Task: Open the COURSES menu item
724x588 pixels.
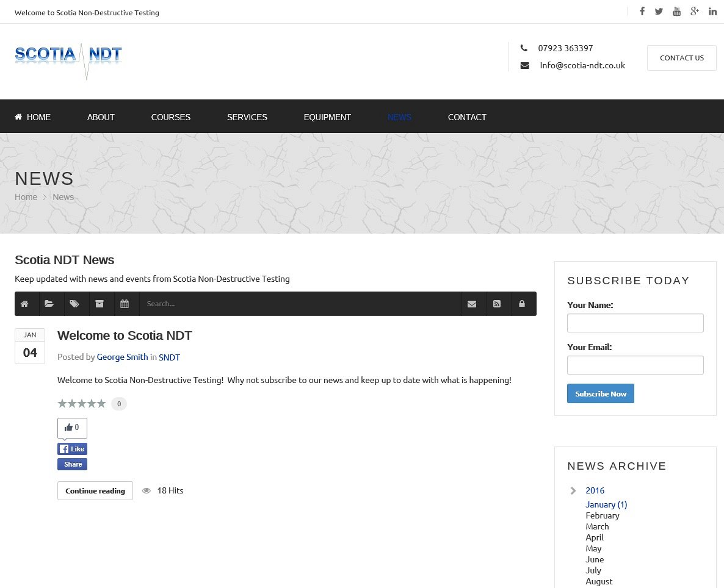Action: [x=171, y=117]
